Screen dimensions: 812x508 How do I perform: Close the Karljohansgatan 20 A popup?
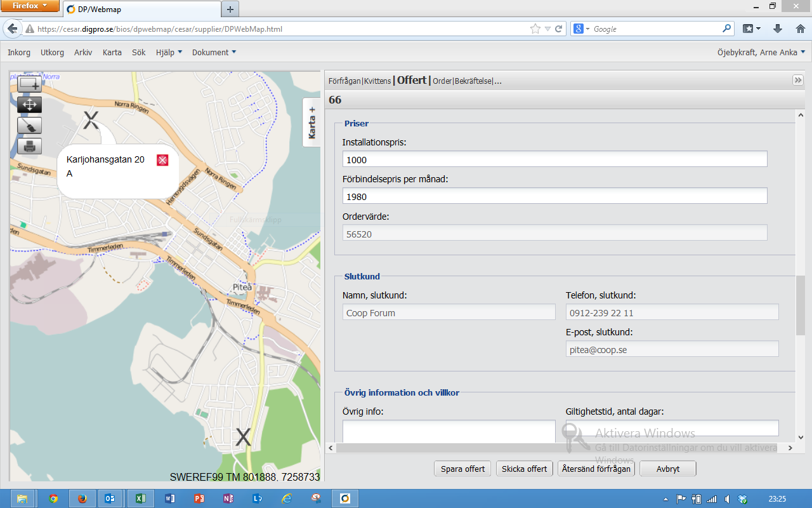[x=162, y=160]
